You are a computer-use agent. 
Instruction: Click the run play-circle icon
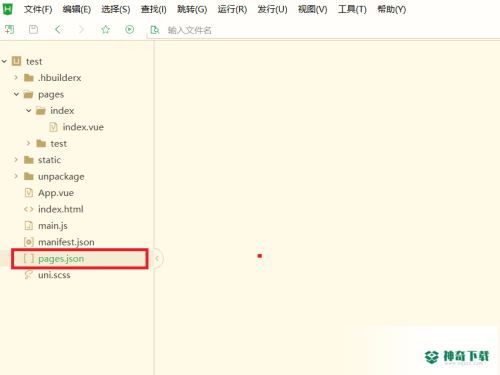130,30
